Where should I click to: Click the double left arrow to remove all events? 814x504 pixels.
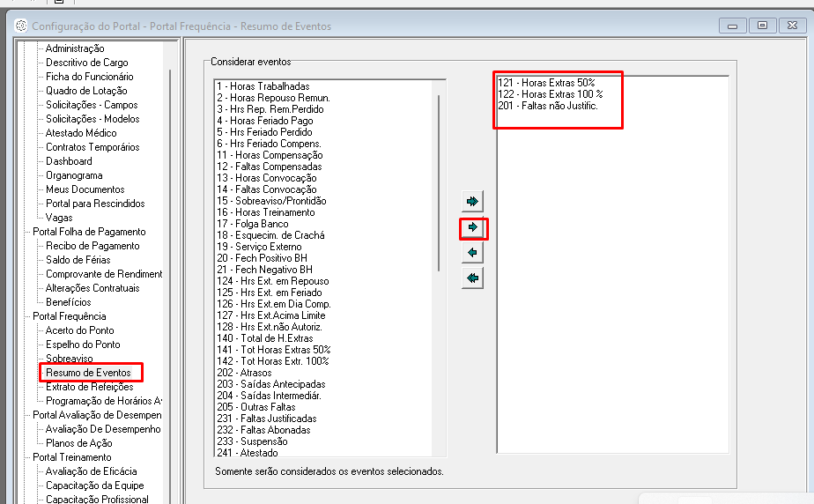pos(473,279)
